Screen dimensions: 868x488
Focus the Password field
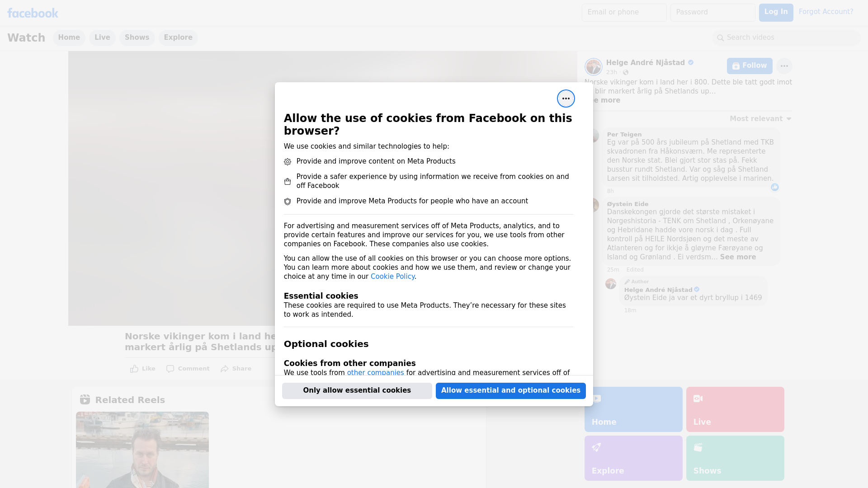pos(712,12)
